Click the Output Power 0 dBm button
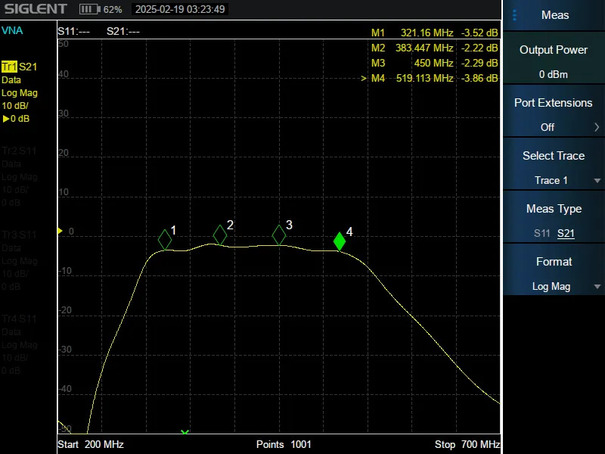The height and width of the screenshot is (454, 605). pos(554,62)
